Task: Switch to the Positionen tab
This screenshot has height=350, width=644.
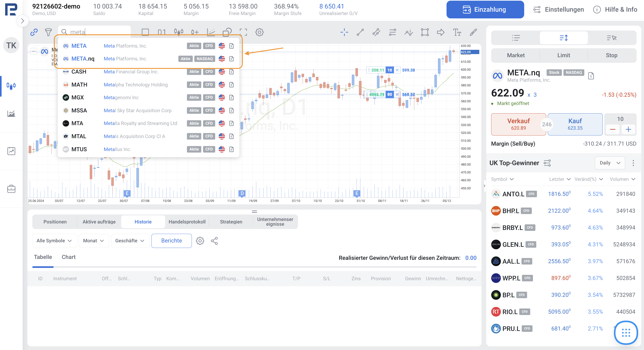Action: (55, 222)
